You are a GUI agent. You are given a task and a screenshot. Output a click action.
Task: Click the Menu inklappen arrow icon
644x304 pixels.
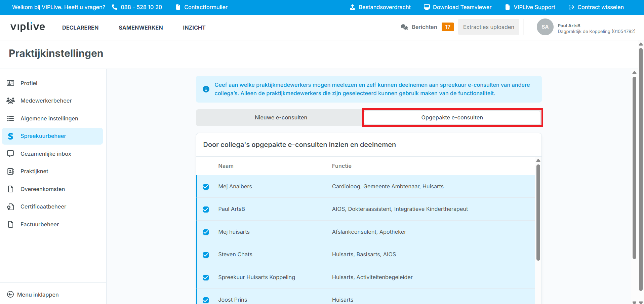click(10, 294)
